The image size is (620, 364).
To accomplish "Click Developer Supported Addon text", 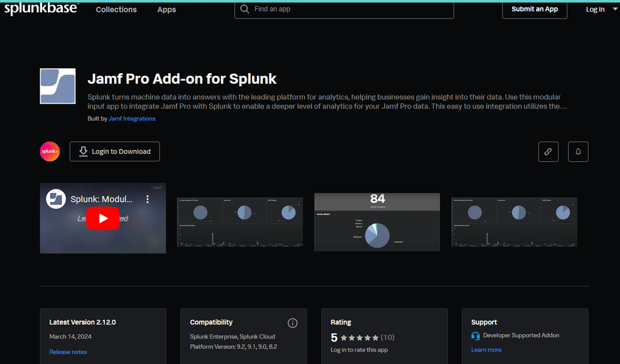I will (x=521, y=335).
